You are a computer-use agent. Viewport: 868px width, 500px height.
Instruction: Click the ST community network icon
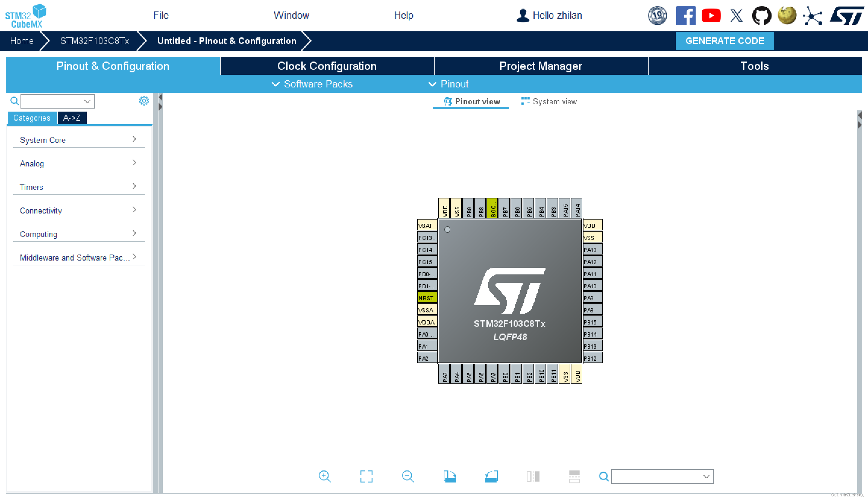pyautogui.click(x=813, y=15)
